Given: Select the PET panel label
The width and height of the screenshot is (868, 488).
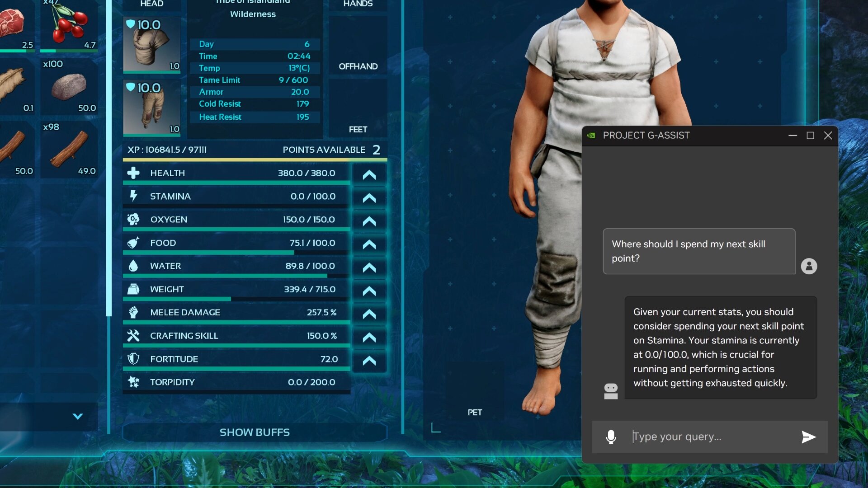Looking at the screenshot, I should pyautogui.click(x=475, y=411).
